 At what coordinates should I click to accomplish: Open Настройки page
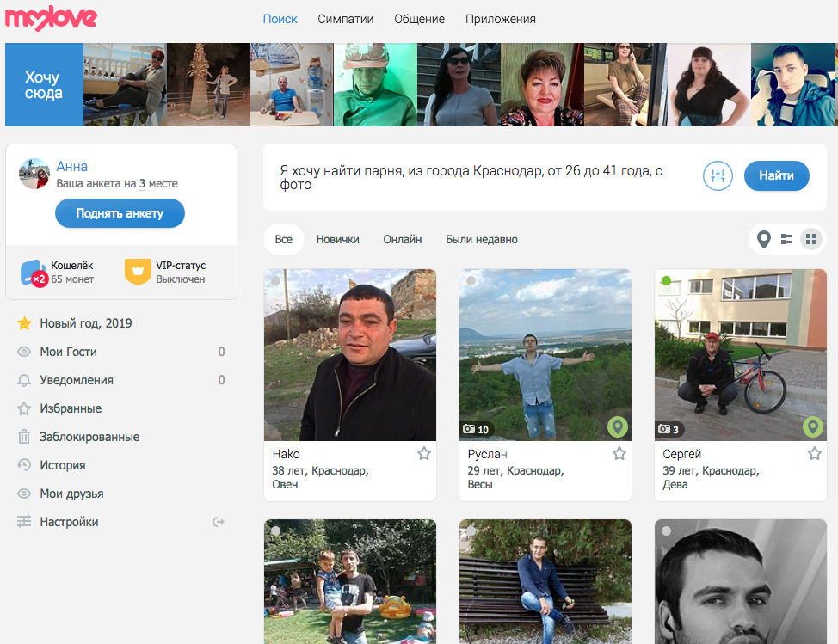(x=69, y=522)
